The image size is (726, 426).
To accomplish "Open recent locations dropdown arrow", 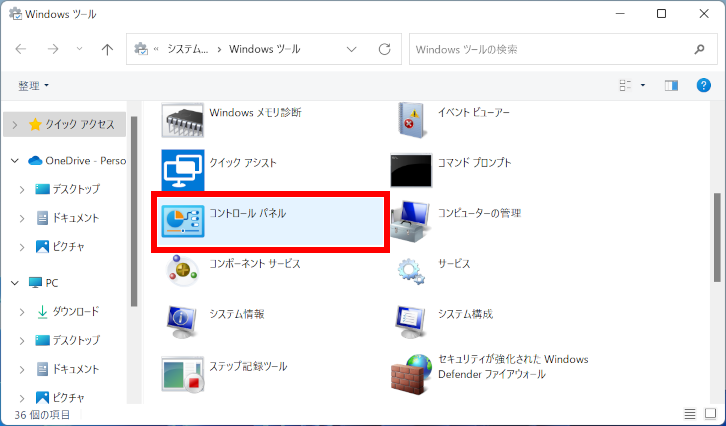I will (x=79, y=49).
